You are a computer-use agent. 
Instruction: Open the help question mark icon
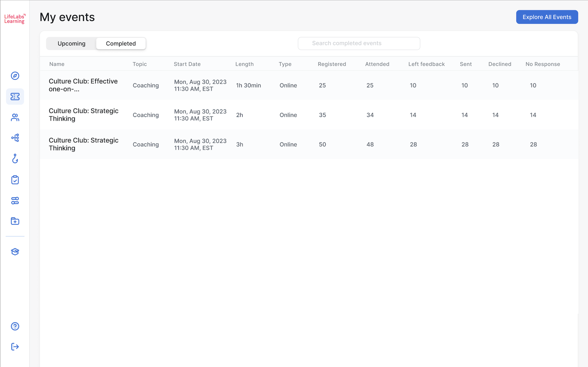[15, 326]
